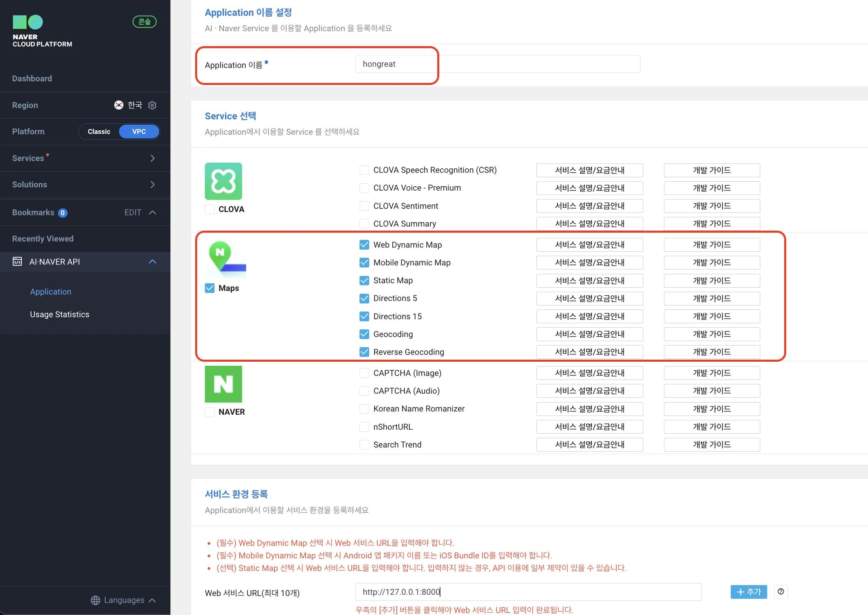Toggle the Web Dynamic Map checkbox
This screenshot has width=868, height=615.
[365, 244]
